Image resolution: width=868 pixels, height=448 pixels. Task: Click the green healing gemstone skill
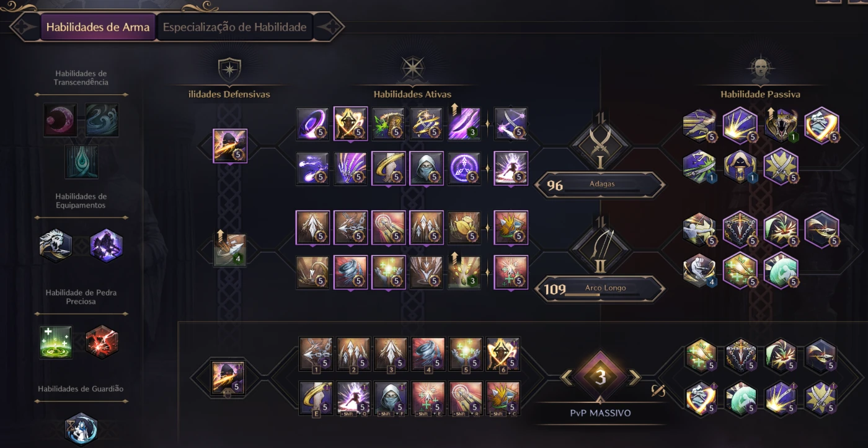pyautogui.click(x=56, y=342)
